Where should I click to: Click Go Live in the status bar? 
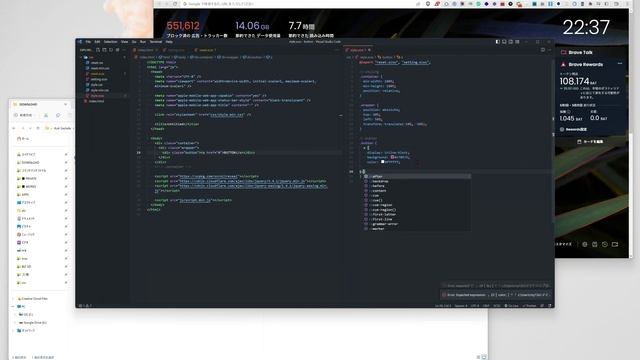coord(511,306)
